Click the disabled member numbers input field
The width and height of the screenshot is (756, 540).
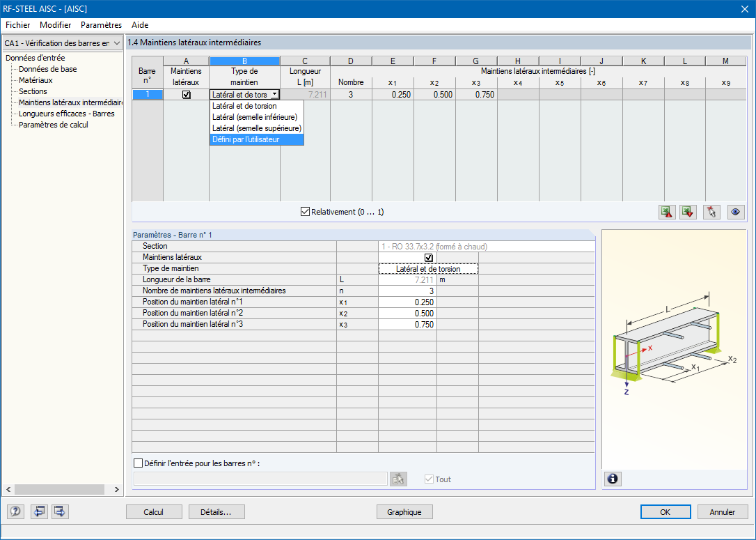click(260, 479)
